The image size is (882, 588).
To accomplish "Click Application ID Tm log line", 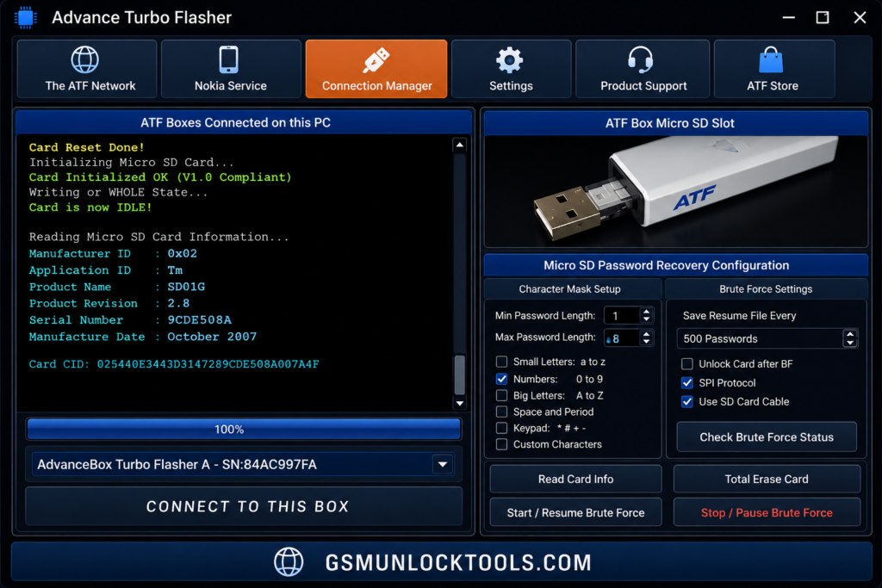I will [x=106, y=270].
